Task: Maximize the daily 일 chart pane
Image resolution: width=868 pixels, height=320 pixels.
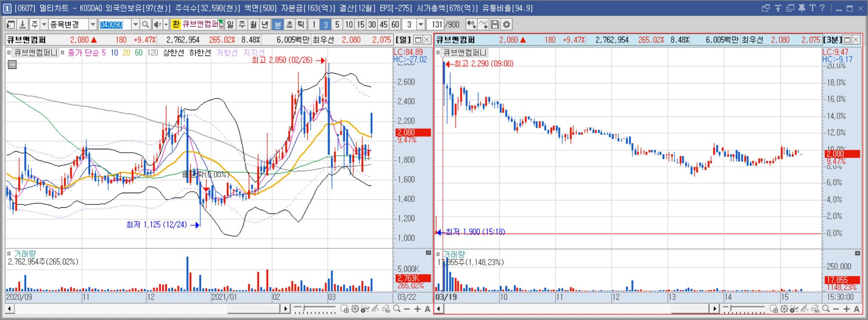Action: click(418, 40)
